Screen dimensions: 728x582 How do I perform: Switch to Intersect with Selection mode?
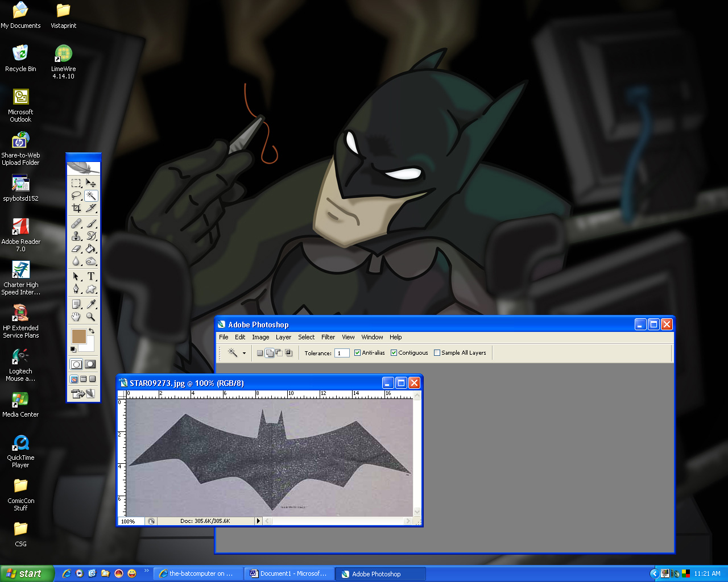pyautogui.click(x=288, y=353)
